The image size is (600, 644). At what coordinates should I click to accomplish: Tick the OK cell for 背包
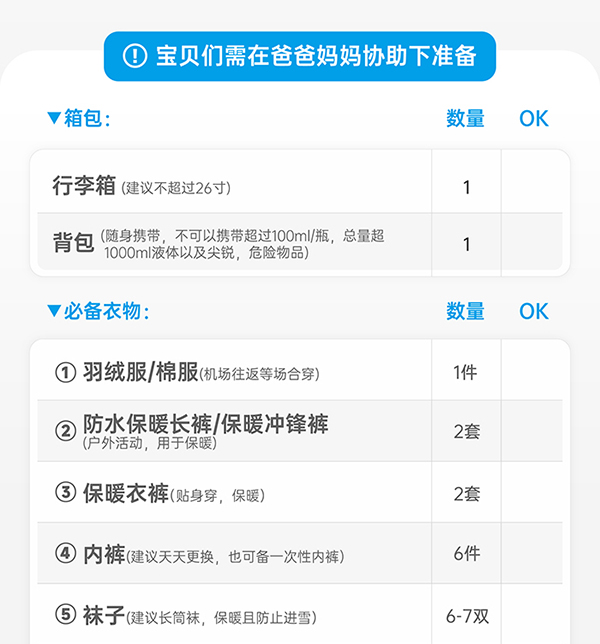534,244
